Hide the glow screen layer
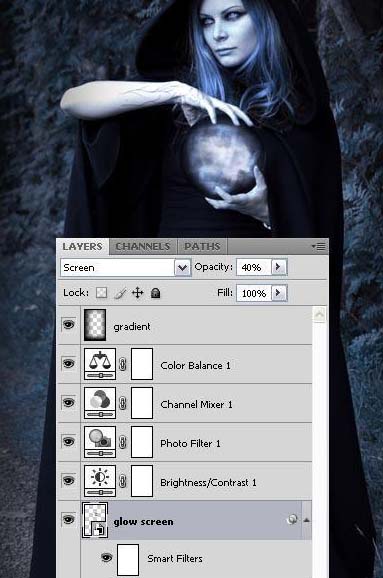The height and width of the screenshot is (578, 383). point(69,520)
